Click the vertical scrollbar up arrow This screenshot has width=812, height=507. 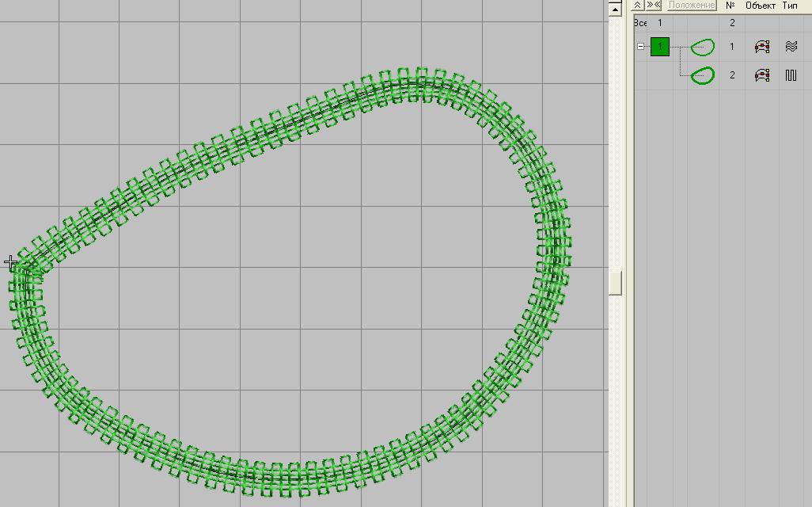coord(615,8)
